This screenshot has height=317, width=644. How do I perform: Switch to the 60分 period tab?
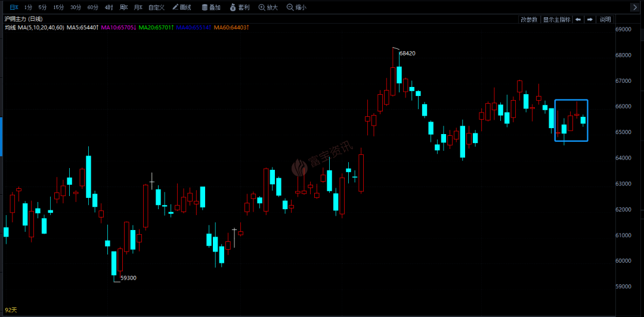(x=93, y=7)
